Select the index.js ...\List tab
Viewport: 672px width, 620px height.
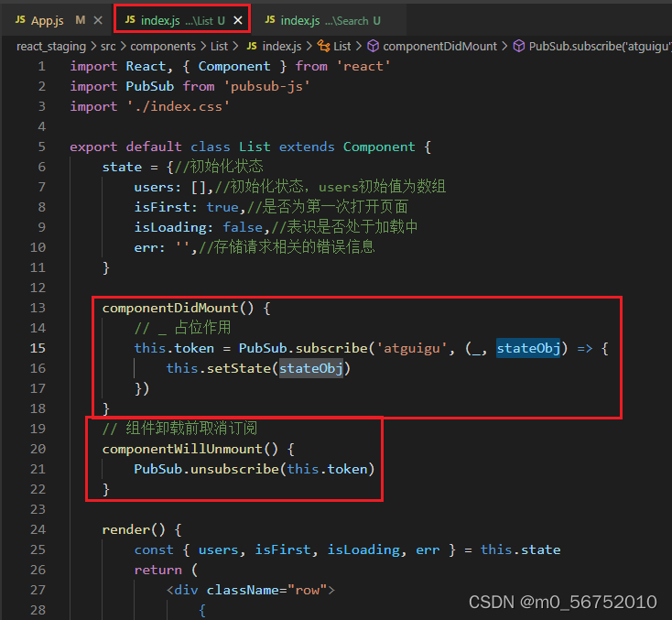pos(182,20)
